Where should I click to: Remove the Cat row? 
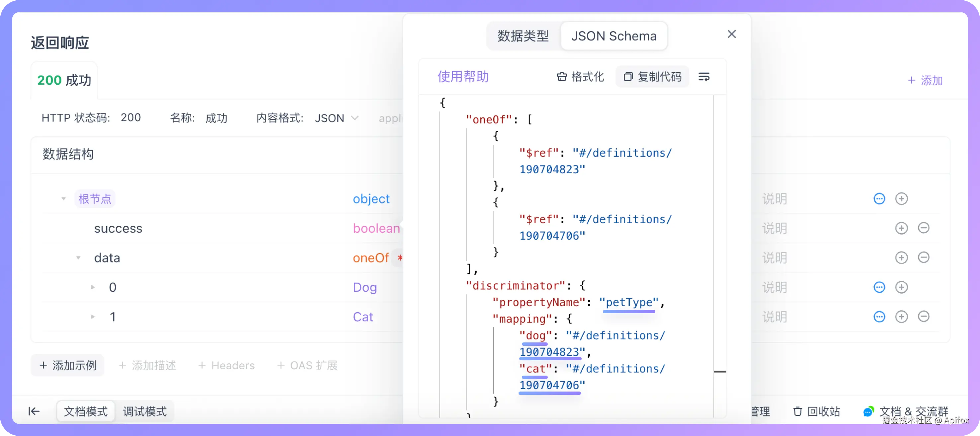pyautogui.click(x=923, y=316)
